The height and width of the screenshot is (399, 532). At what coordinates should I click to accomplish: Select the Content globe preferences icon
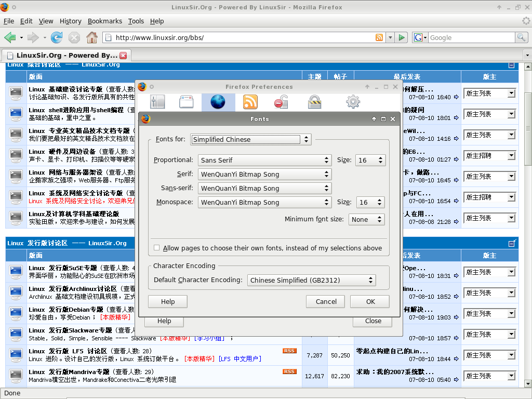click(218, 102)
